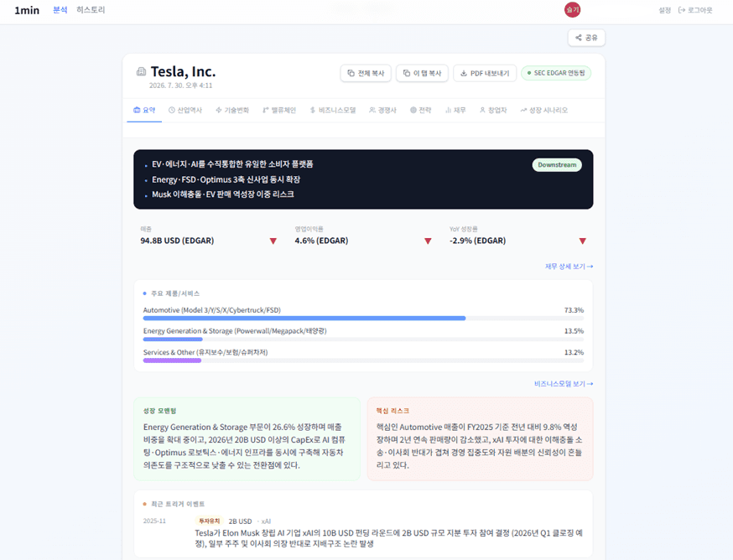Click the Tesla, Inc. title
733x560 pixels.
click(183, 71)
